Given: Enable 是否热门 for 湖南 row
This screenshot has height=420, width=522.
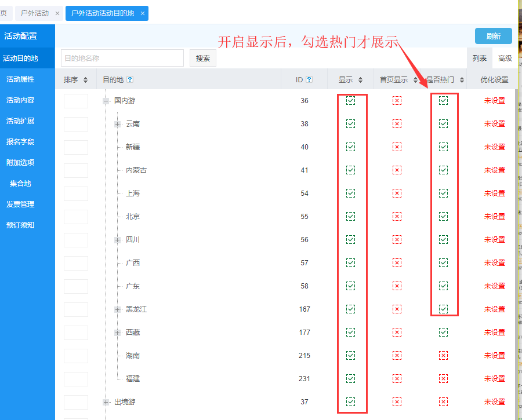Looking at the screenshot, I should 443,356.
